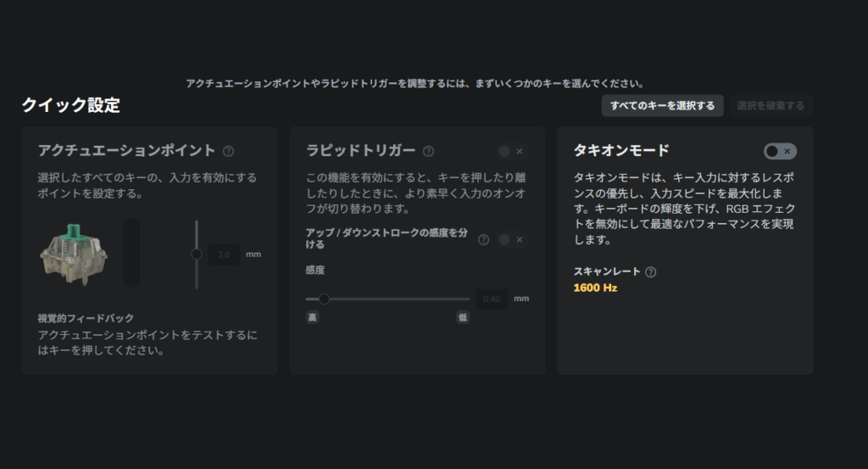
Task: Enable the ラピッドトリガー toggle switch
Action: [x=512, y=151]
